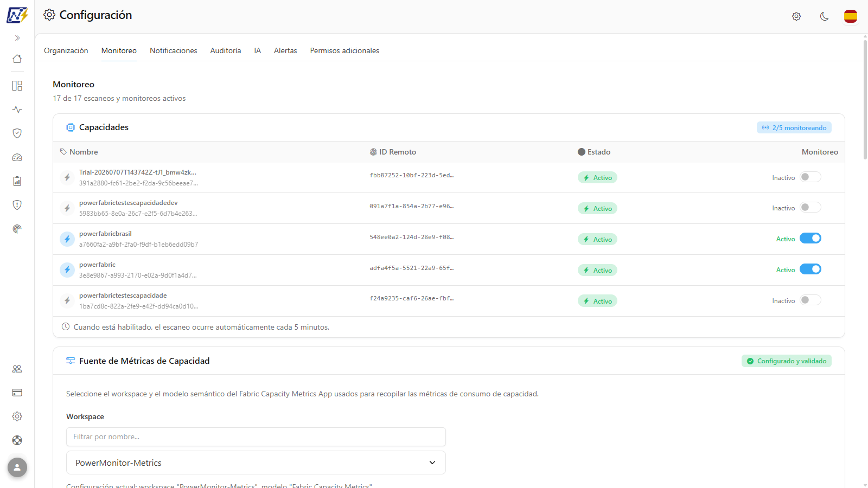Screen dimensions: 868x488
Task: Disable monitoring for powerfabricbrasil
Action: click(810, 239)
